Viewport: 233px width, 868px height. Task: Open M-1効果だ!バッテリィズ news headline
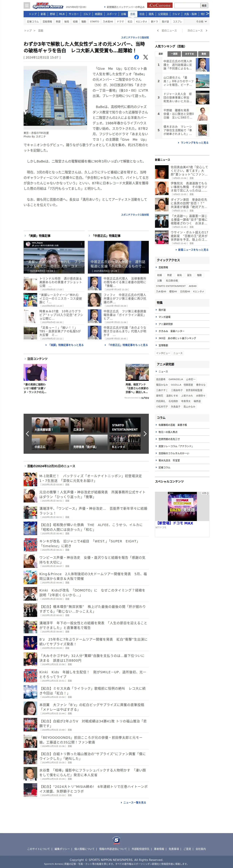(90, 478)
